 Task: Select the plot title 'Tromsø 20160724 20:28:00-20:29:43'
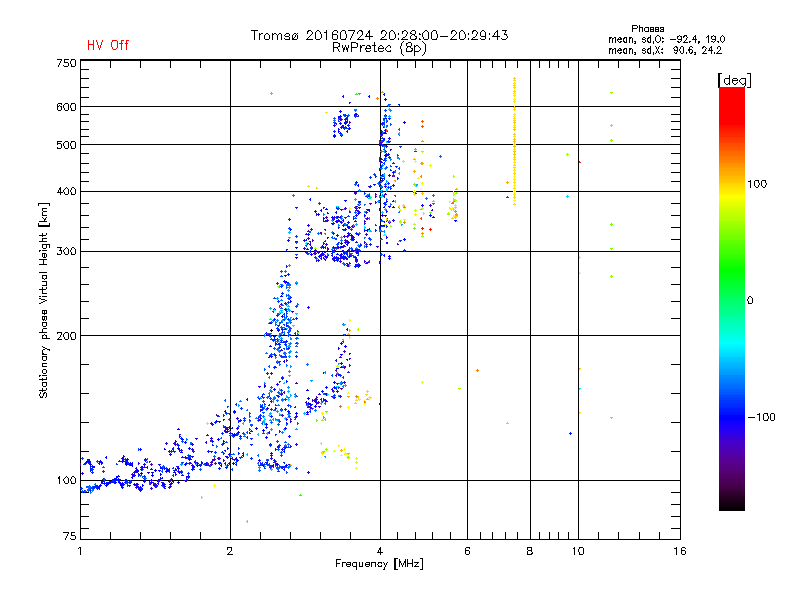(x=379, y=35)
